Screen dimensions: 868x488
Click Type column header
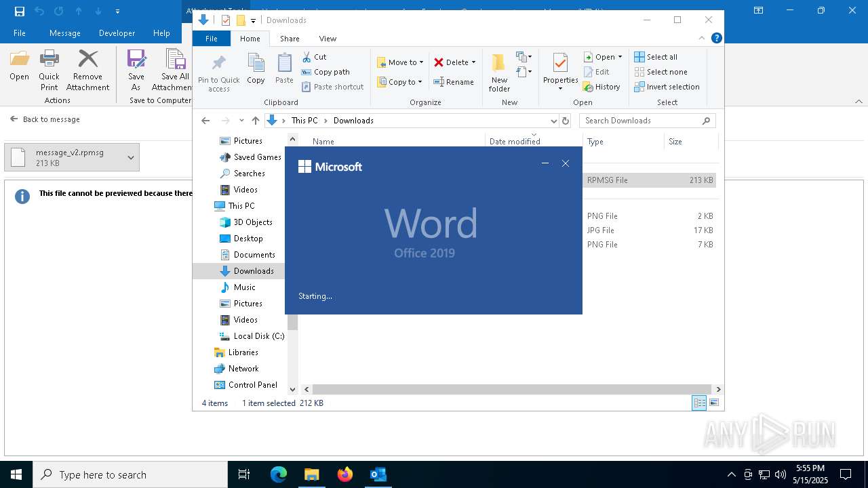point(623,142)
